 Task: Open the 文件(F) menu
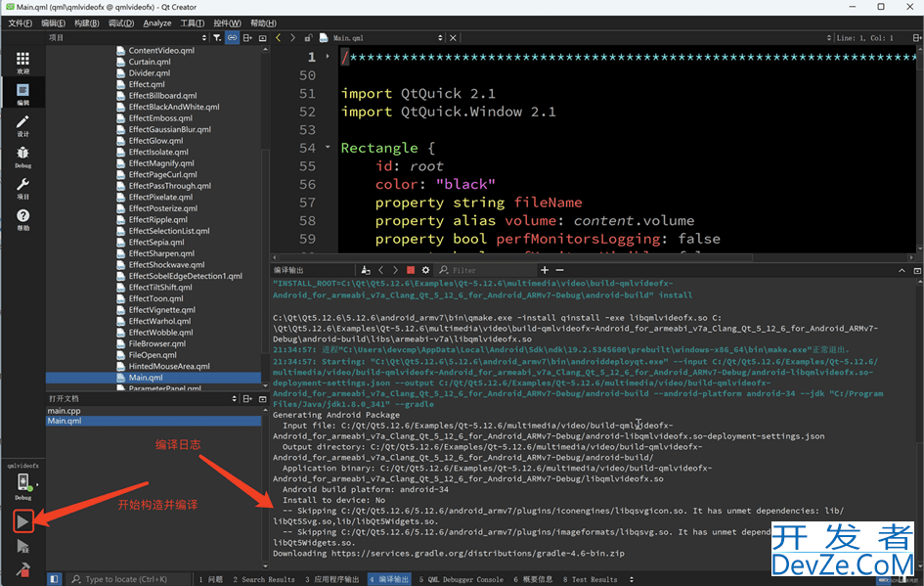(20, 23)
